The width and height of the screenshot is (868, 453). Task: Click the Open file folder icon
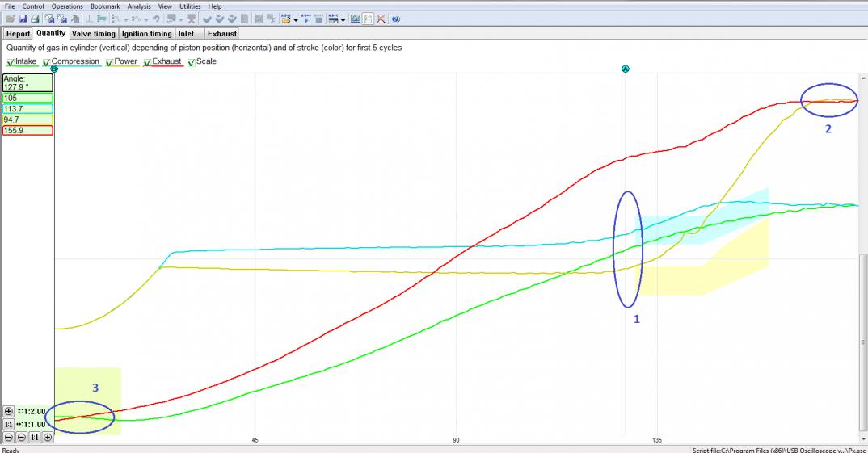(x=10, y=19)
